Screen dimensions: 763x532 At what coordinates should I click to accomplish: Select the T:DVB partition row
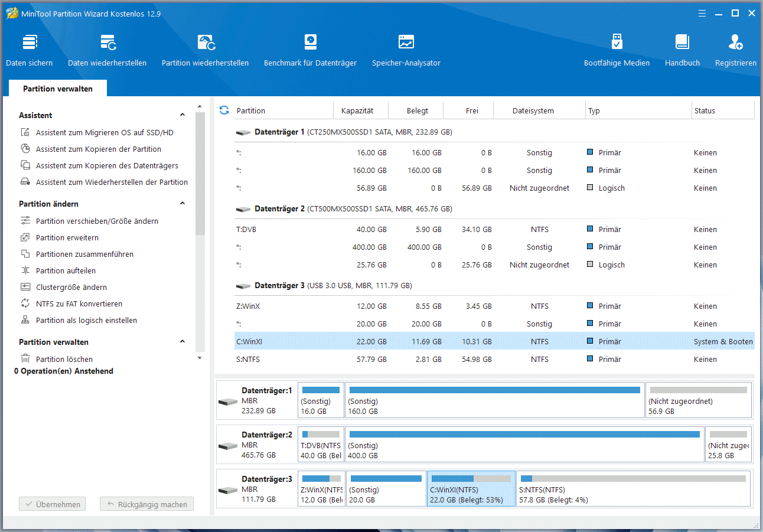click(494, 230)
